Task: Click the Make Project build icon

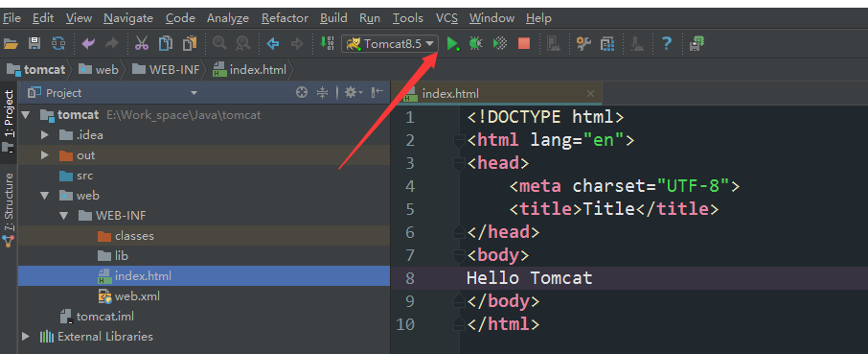Action: (x=327, y=43)
